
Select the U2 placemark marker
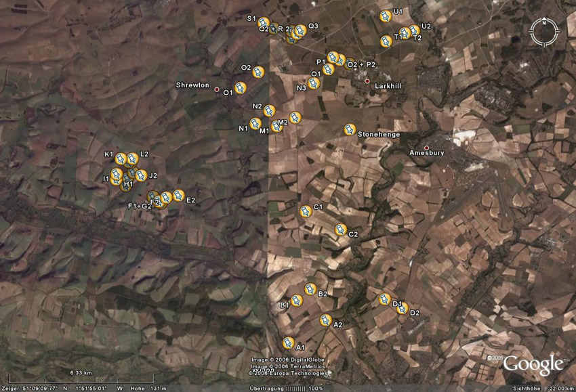(413, 30)
